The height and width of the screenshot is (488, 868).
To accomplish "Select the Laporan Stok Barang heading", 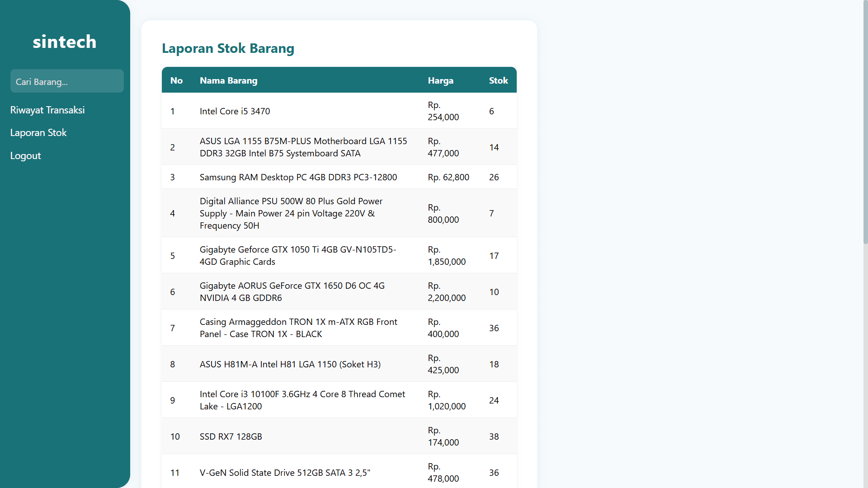I will (228, 48).
